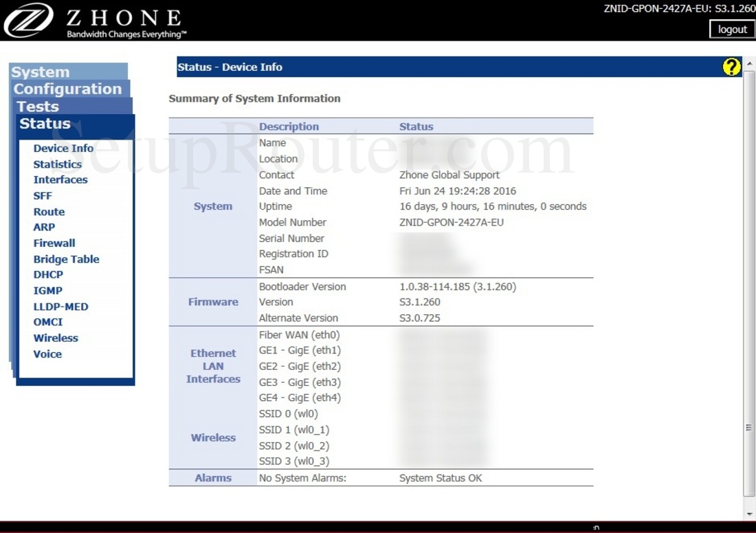756x533 pixels.
Task: Open Interfaces status link
Action: coord(60,180)
